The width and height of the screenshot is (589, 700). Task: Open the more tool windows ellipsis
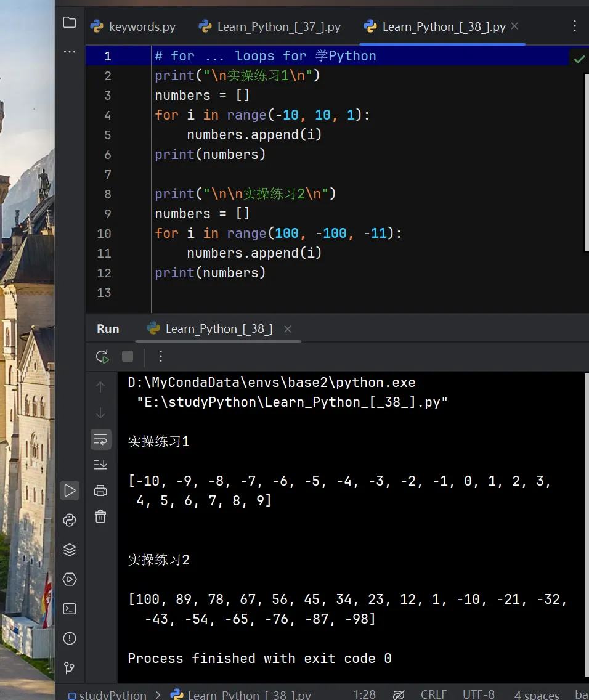[x=70, y=52]
